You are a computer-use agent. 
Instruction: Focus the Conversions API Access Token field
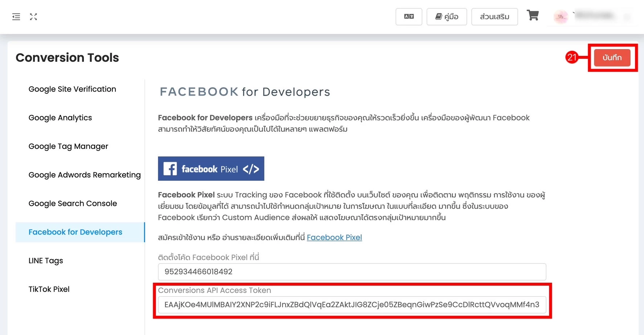click(x=352, y=305)
